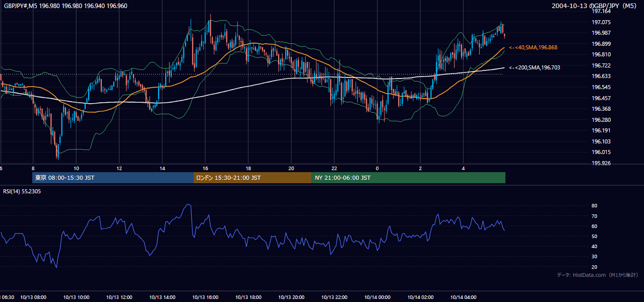Click price axis label 196.899

602,44
